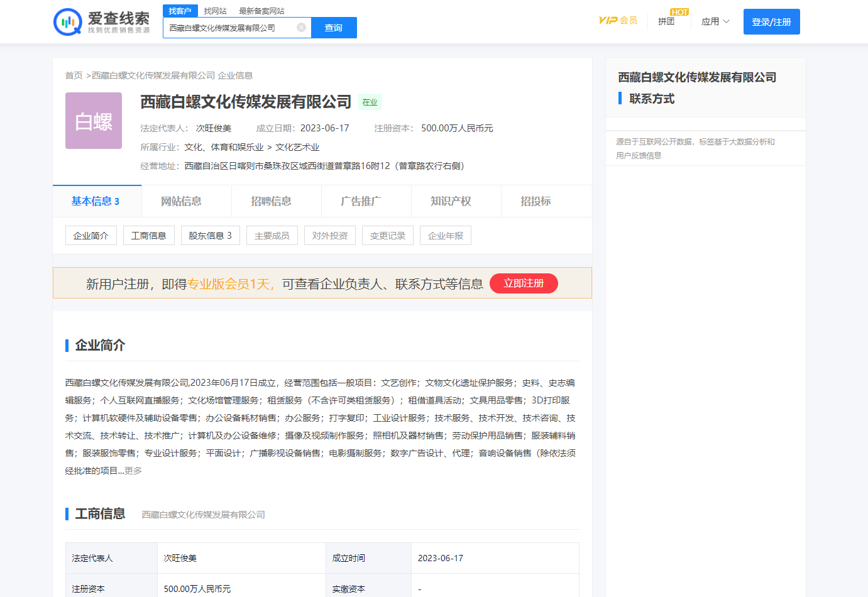Click the 在业 status tag
The width and height of the screenshot is (868, 597).
370,102
